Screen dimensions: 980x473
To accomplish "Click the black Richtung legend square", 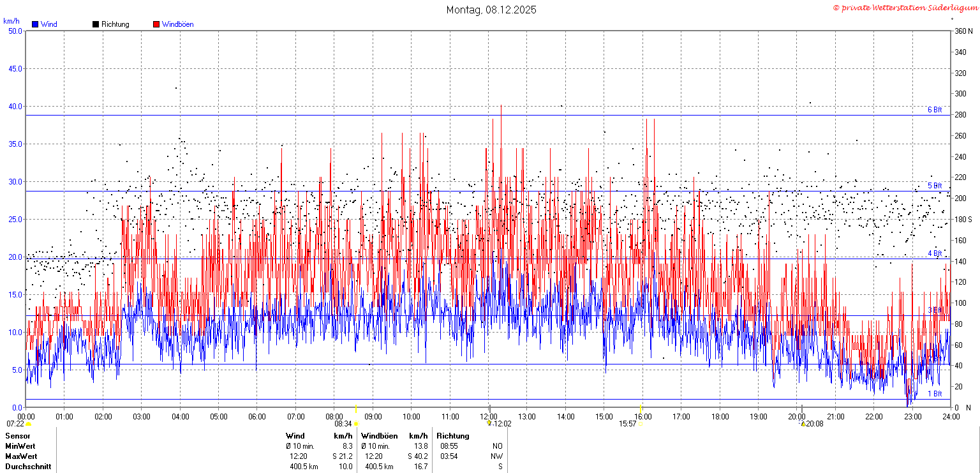I will (96, 24).
